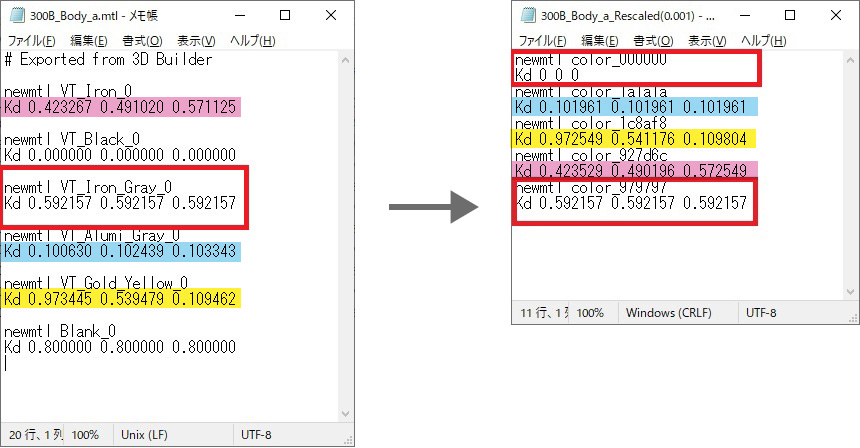The width and height of the screenshot is (860, 448).
Task: Click the '# Exported from 3D Builder' line
Action: (108, 59)
